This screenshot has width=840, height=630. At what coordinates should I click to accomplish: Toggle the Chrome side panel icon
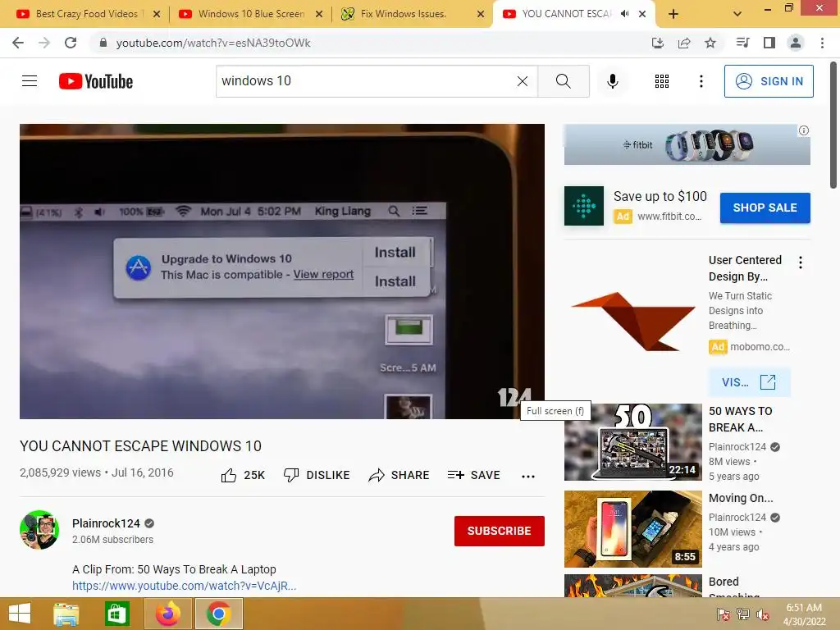pos(769,43)
